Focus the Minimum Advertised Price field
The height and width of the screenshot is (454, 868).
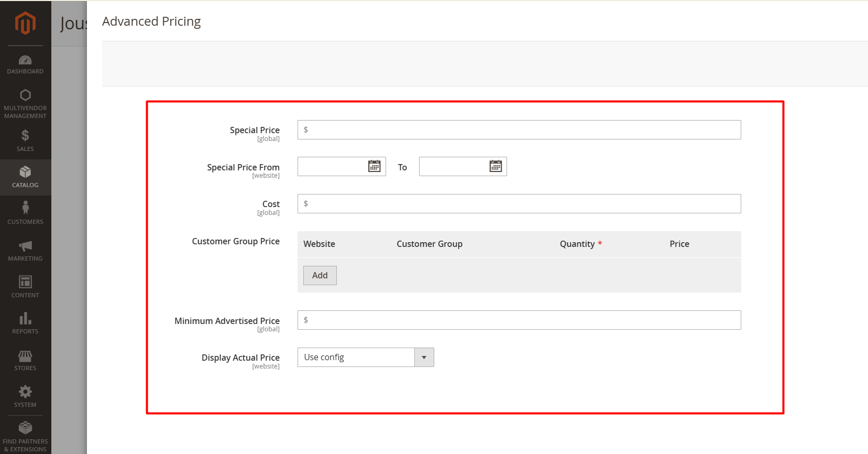(519, 320)
